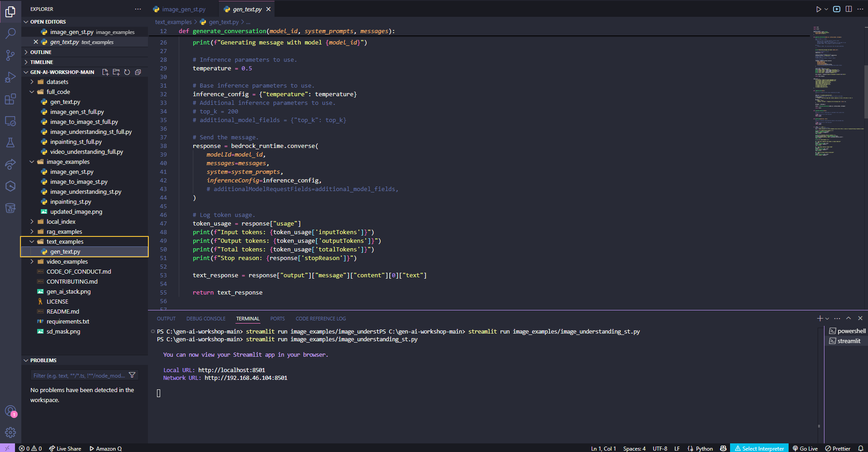Close the gen_text.py editor tab
Viewport: 868px width, 452px height.
[x=269, y=9]
